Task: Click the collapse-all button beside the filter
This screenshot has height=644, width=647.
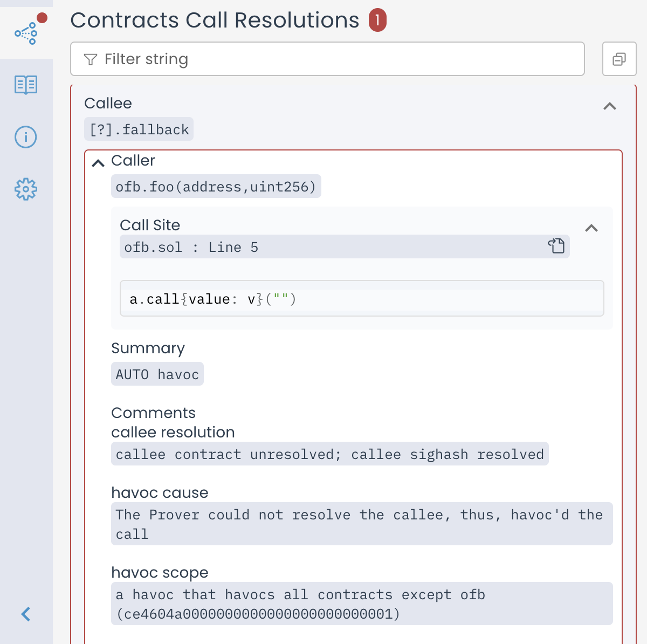Action: [x=619, y=59]
